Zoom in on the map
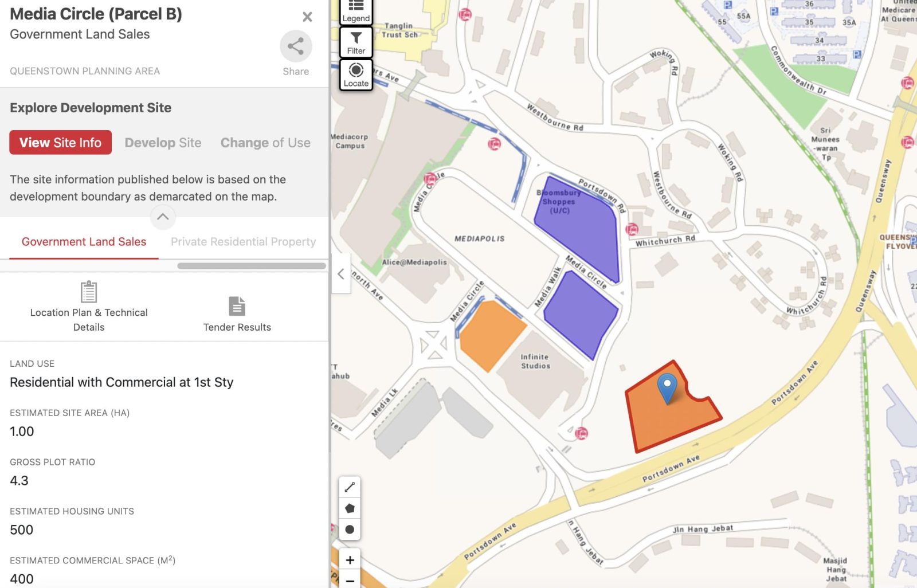The image size is (917, 588). pyautogui.click(x=350, y=560)
